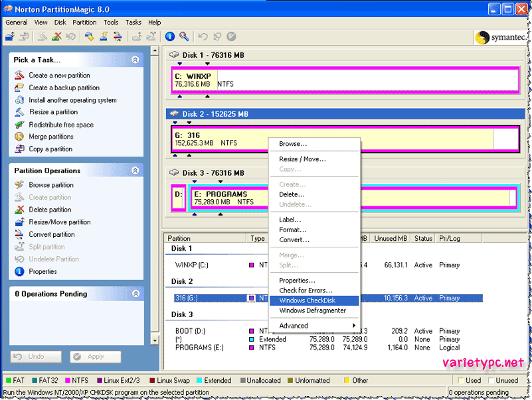Choose Windows CheckDisk from context menu
The width and height of the screenshot is (532, 400).
coord(314,300)
